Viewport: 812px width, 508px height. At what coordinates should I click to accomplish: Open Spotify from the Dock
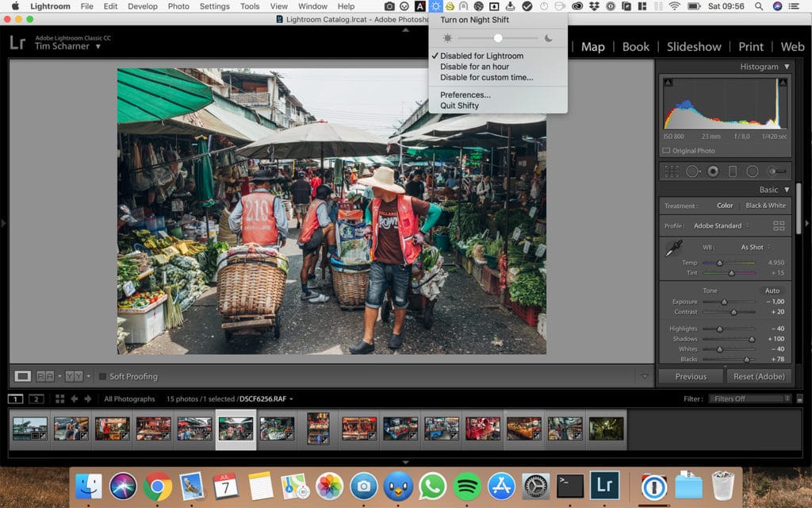(467, 487)
